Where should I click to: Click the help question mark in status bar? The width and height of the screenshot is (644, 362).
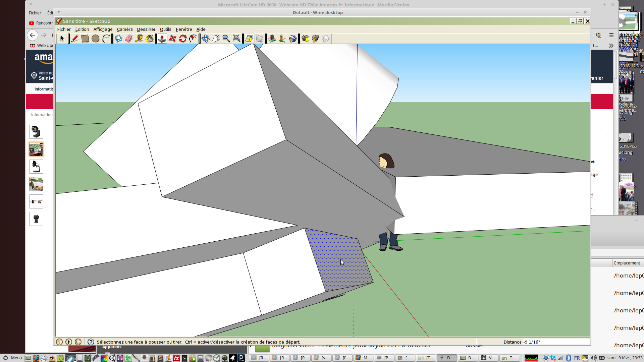point(91,342)
